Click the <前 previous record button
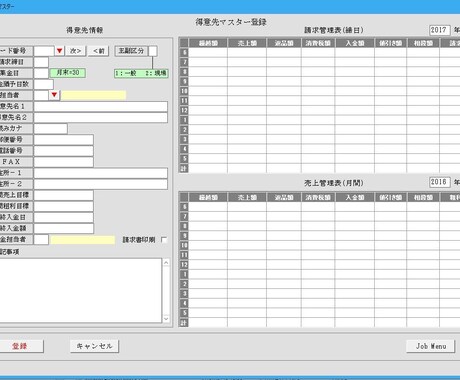The height and width of the screenshot is (380, 460). [98, 51]
